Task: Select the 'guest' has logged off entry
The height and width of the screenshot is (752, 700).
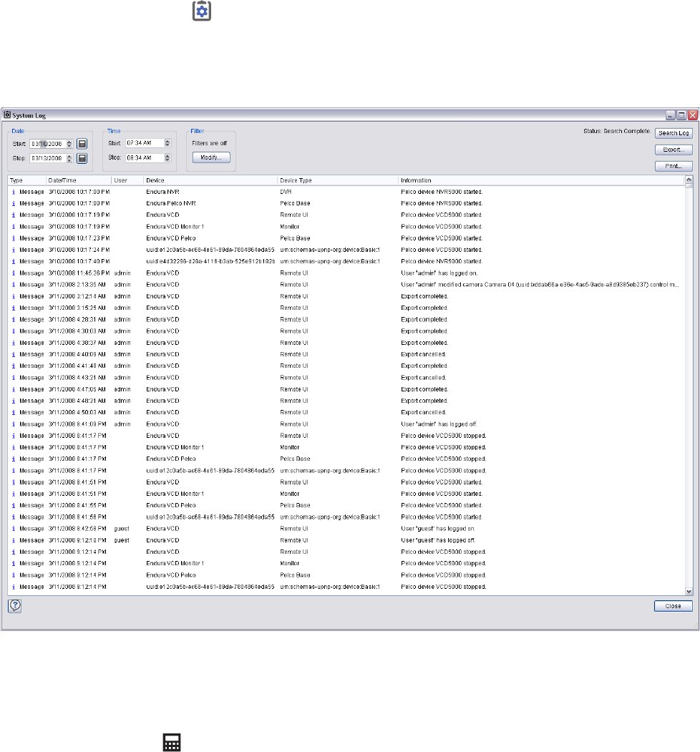Action: [x=346, y=540]
